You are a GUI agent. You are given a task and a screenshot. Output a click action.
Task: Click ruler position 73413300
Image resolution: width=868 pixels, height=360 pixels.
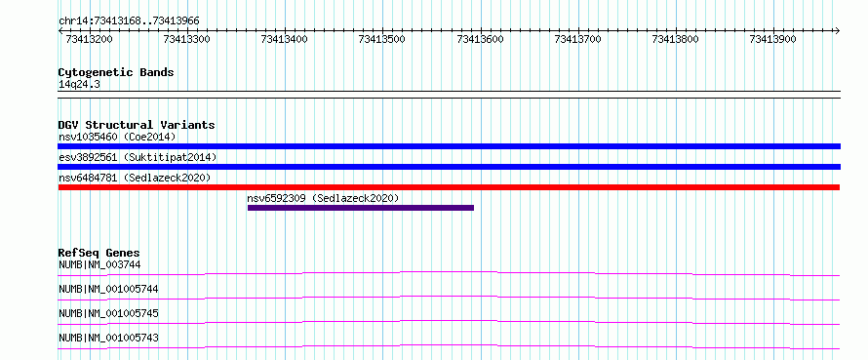point(187,39)
